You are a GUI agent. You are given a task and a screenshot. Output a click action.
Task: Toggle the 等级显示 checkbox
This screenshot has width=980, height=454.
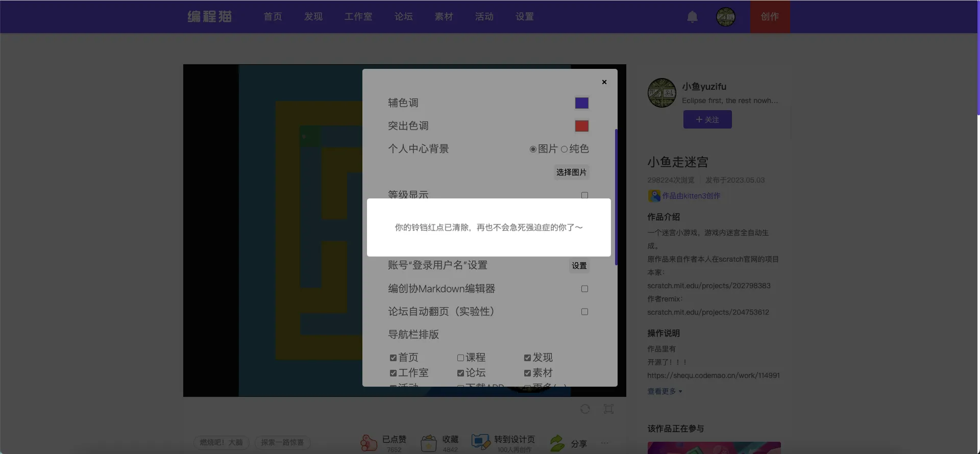coord(584,195)
